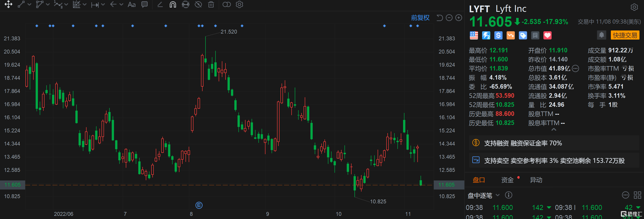Screen dimensions: 644x219
Task: Toggle hide all drawings eye icon
Action: coord(198,5)
